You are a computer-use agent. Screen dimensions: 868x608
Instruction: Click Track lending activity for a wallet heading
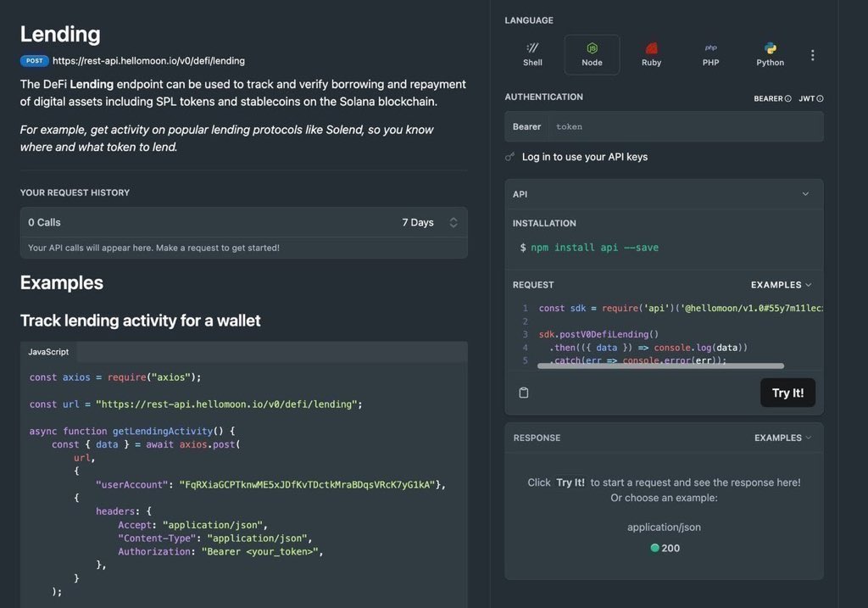140,321
